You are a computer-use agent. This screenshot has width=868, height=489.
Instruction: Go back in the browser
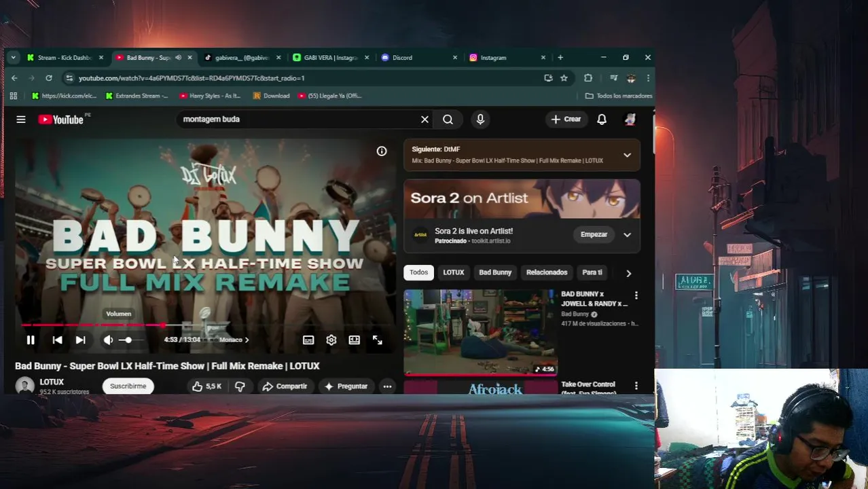[14, 78]
